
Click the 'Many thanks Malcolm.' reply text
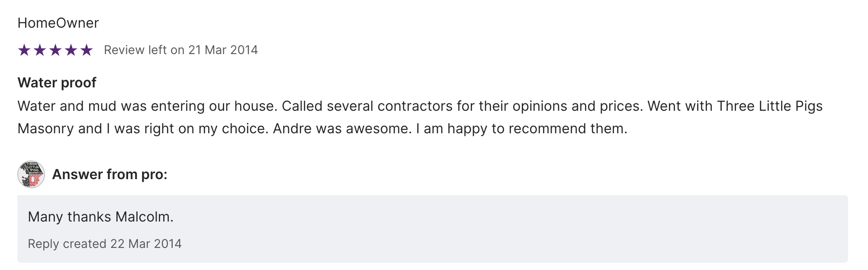click(x=100, y=217)
